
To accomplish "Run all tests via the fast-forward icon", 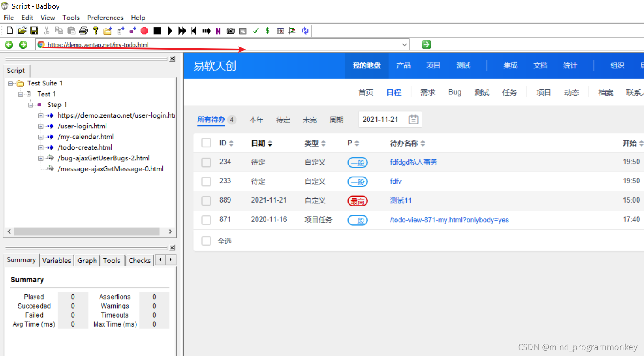I will (x=181, y=30).
